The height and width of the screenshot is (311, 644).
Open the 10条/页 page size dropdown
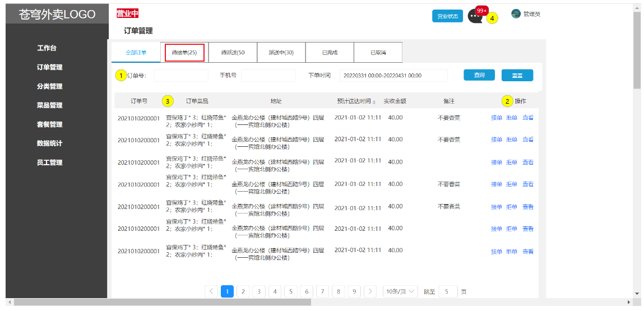point(400,292)
